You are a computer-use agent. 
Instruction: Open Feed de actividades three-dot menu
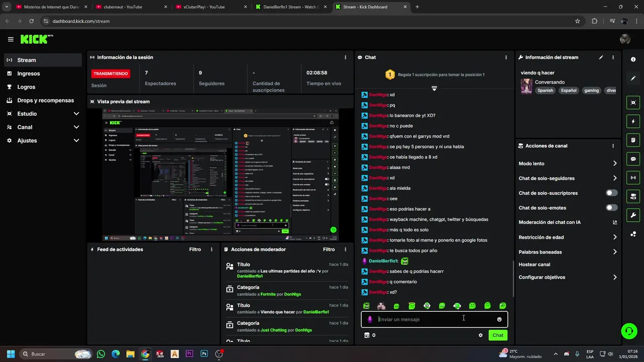[x=211, y=249]
